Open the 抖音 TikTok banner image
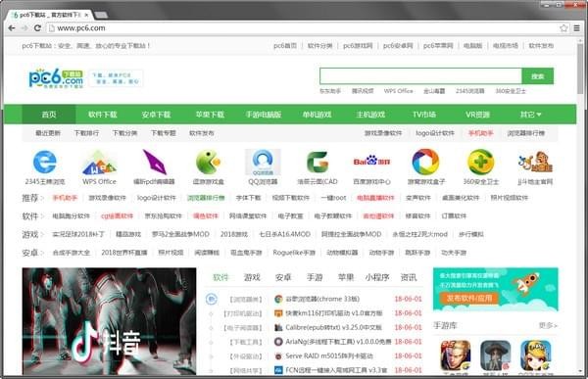The height and width of the screenshot is (379, 588). pyautogui.click(x=109, y=321)
